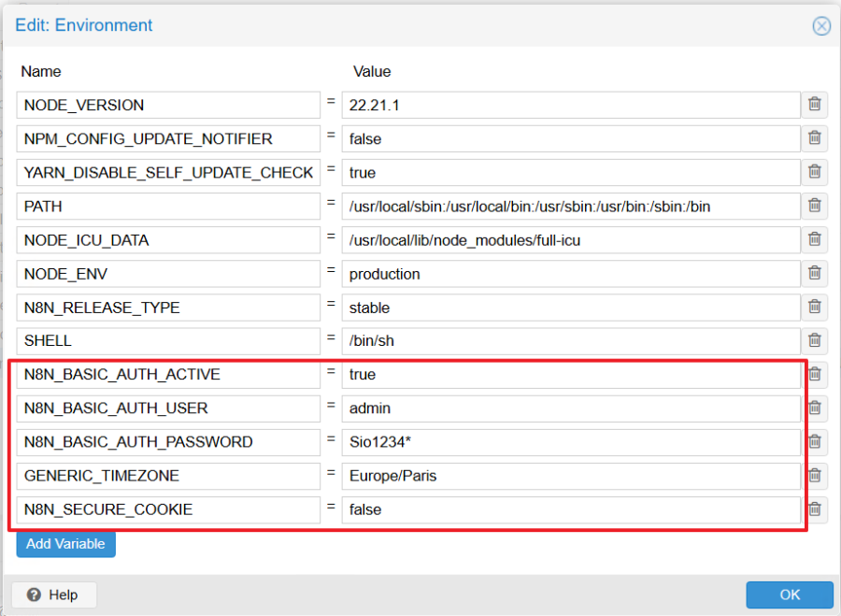The image size is (841, 616).
Task: Confirm changes with the OK button
Action: 789,595
